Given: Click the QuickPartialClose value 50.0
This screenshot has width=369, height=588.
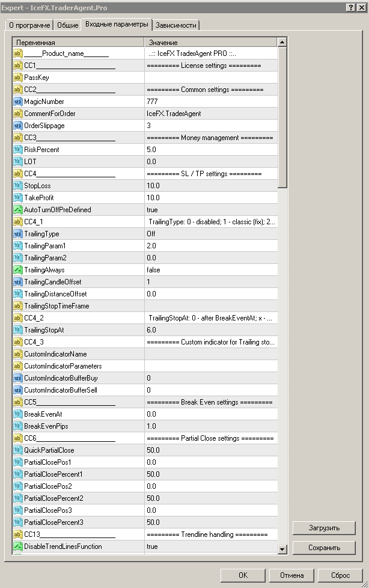Looking at the screenshot, I should pyautogui.click(x=153, y=450).
